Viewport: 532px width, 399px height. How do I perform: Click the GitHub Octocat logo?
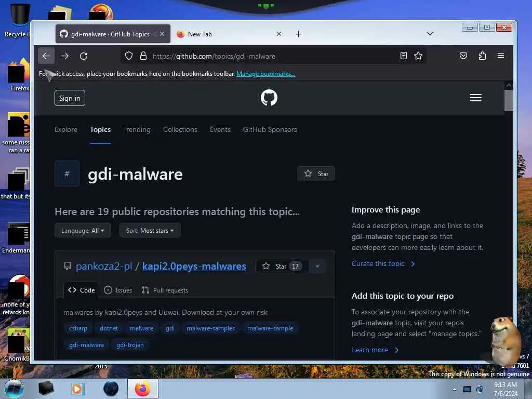point(269,98)
